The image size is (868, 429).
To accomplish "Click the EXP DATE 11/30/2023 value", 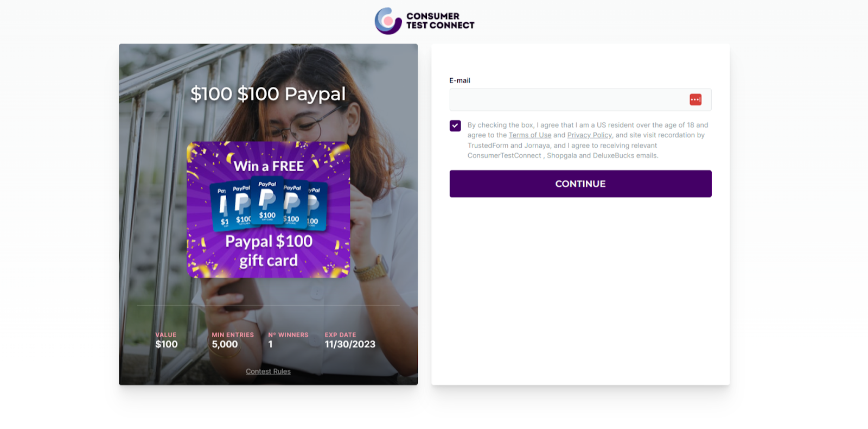I will pos(350,344).
